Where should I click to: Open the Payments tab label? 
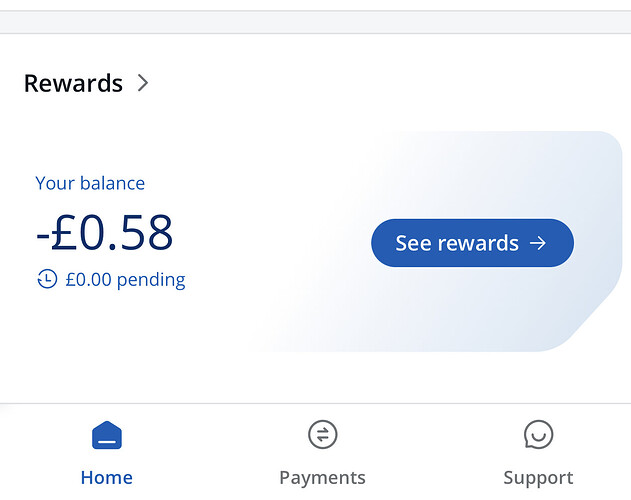pyautogui.click(x=322, y=478)
